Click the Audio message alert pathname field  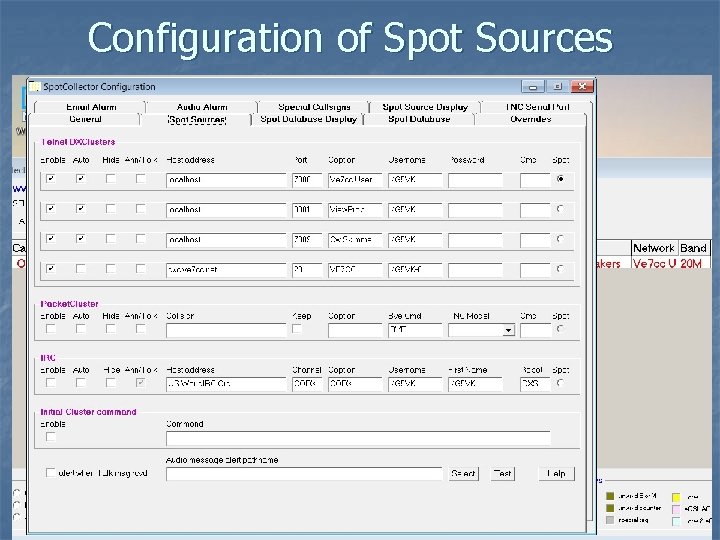coord(304,474)
